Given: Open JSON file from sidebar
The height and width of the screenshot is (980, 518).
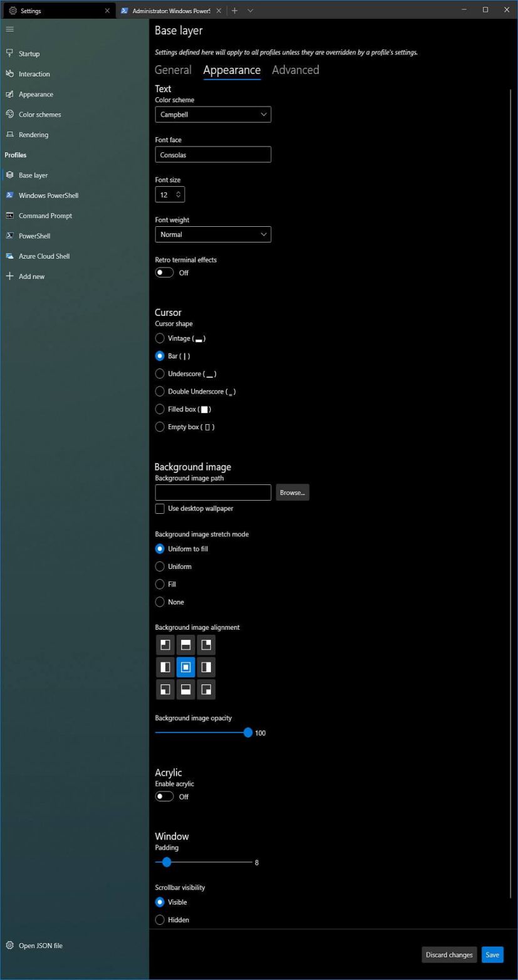Looking at the screenshot, I should [75, 946].
